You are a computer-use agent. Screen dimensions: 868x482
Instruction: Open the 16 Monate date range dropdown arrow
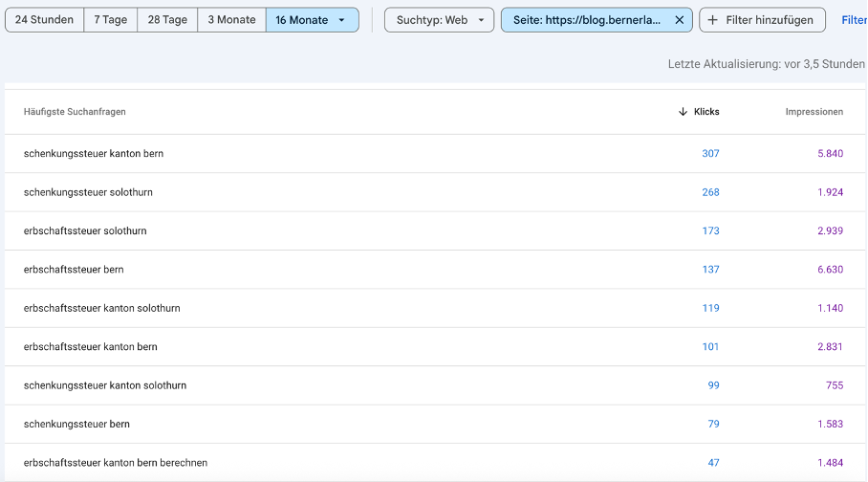click(342, 20)
